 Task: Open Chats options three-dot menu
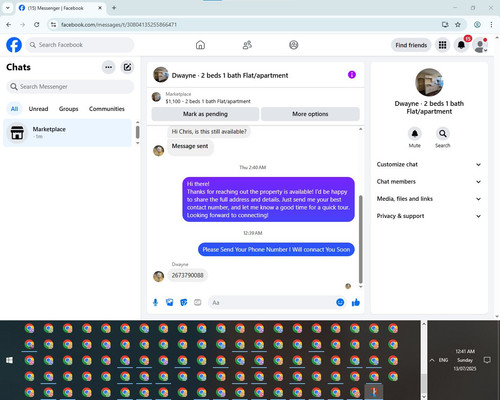point(108,67)
